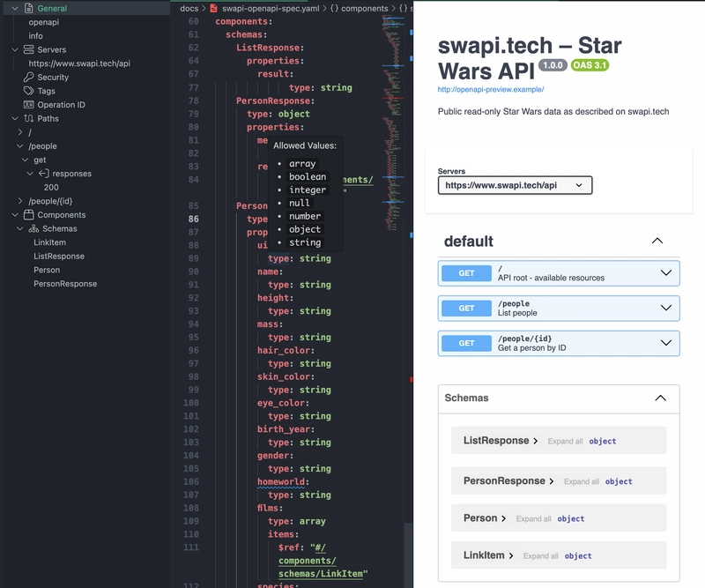
Task: Click Expand all for PersonResponse schema
Action: click(x=582, y=482)
